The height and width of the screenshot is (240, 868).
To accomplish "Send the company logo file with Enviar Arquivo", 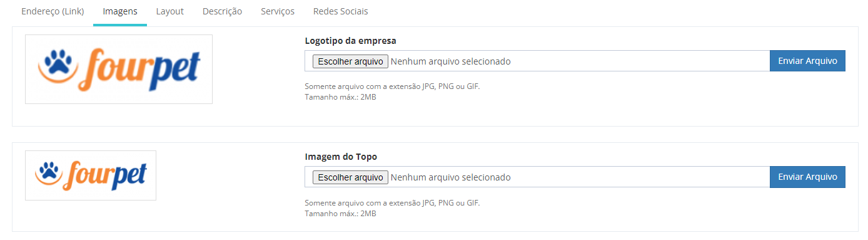I will click(x=807, y=61).
